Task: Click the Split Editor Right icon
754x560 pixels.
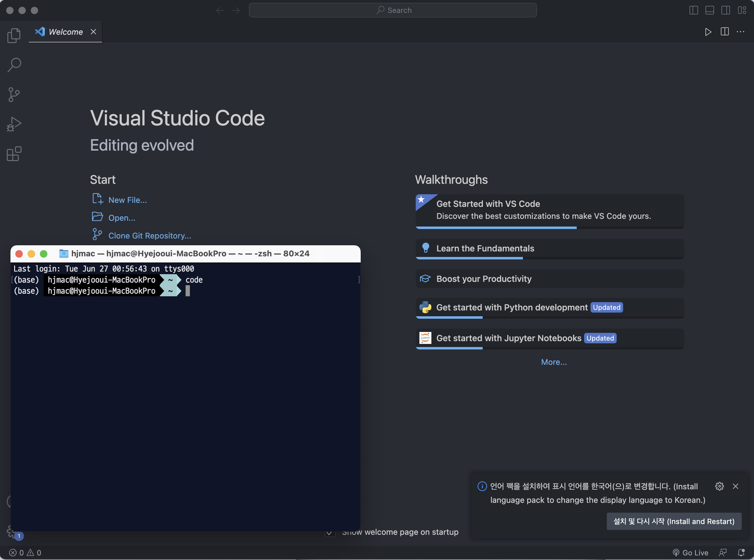Action: point(725,32)
